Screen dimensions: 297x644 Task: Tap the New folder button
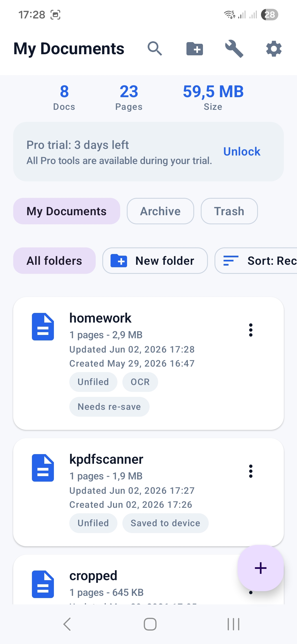155,261
